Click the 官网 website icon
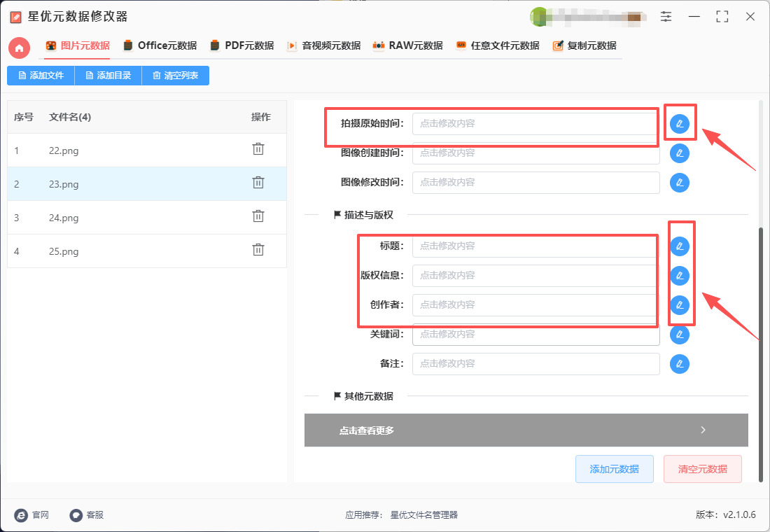This screenshot has height=532, width=770. click(21, 514)
